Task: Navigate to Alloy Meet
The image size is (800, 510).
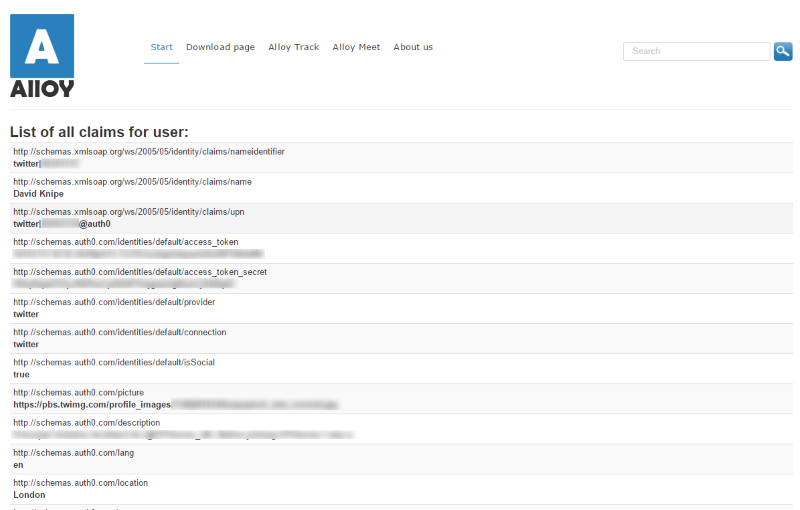Action: pyautogui.click(x=356, y=47)
